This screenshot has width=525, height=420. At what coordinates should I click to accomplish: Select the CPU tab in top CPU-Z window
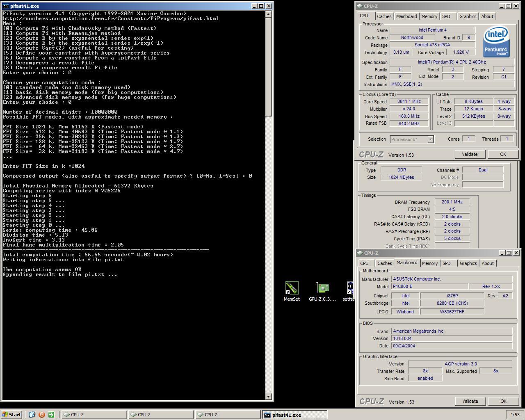point(364,16)
